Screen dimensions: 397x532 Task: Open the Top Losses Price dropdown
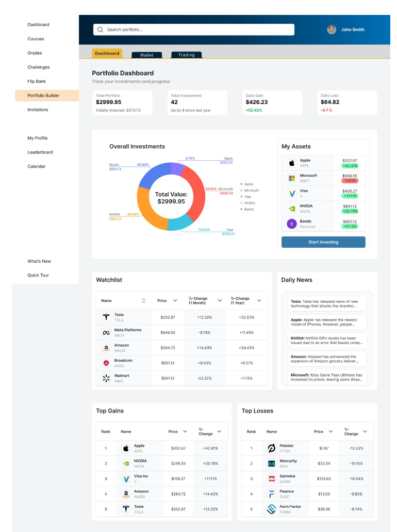tap(331, 432)
